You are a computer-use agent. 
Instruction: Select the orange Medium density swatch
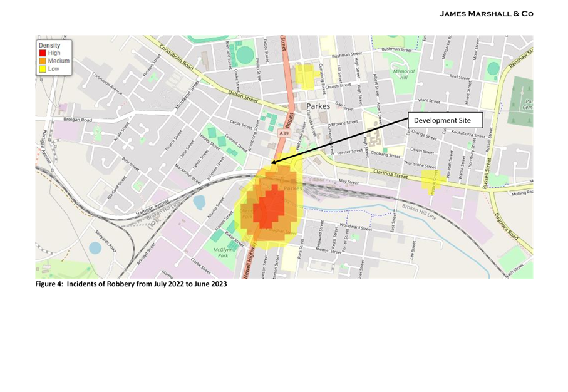(43, 61)
